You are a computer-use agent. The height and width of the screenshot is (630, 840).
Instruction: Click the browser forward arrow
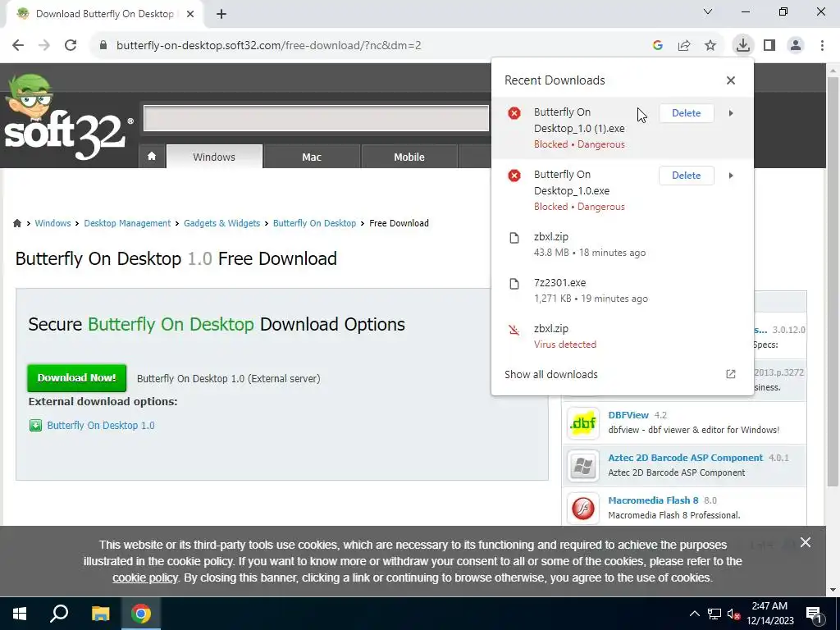point(44,46)
